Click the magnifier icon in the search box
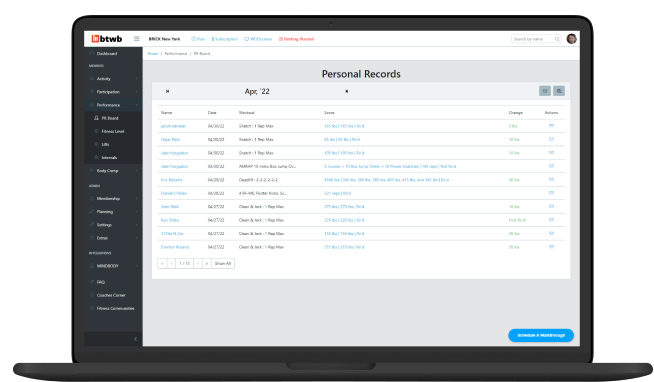 pyautogui.click(x=557, y=39)
